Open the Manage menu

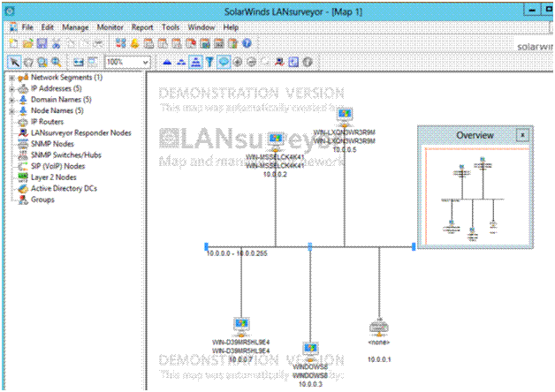click(x=75, y=27)
